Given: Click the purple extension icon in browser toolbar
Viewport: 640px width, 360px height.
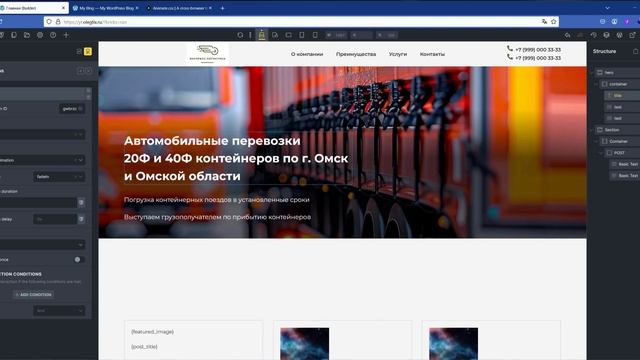Looking at the screenshot, I should [627, 22].
